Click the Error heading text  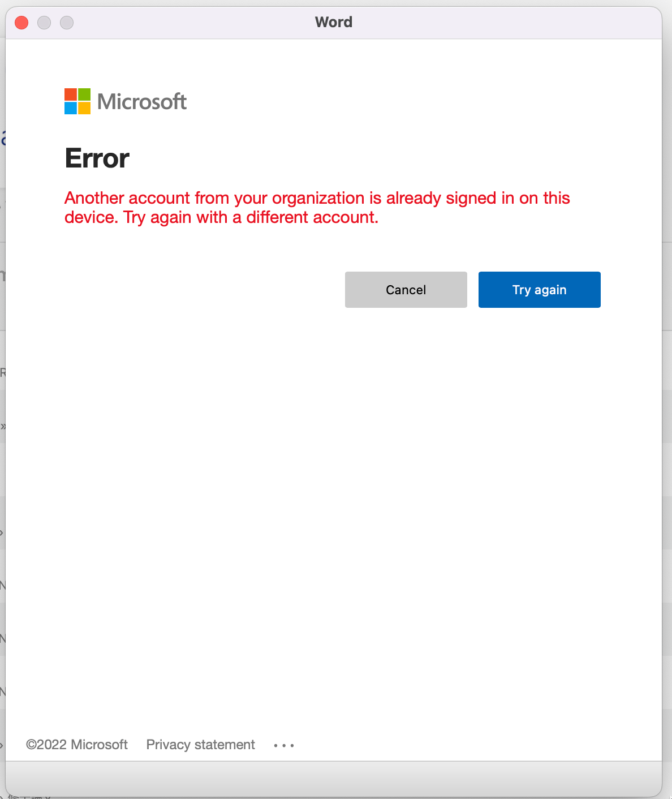97,158
